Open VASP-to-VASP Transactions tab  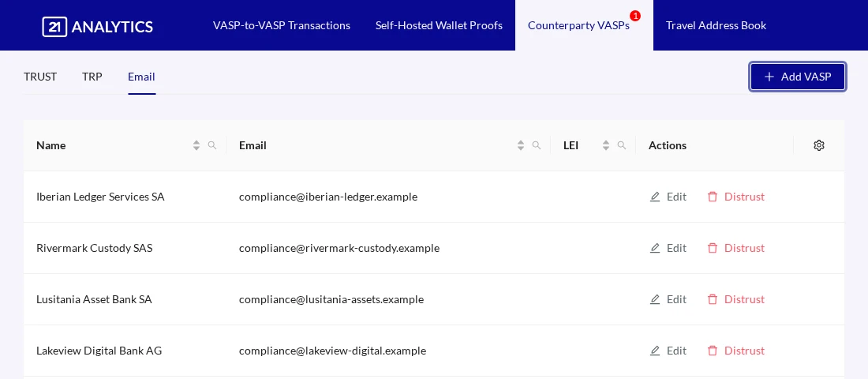281,25
